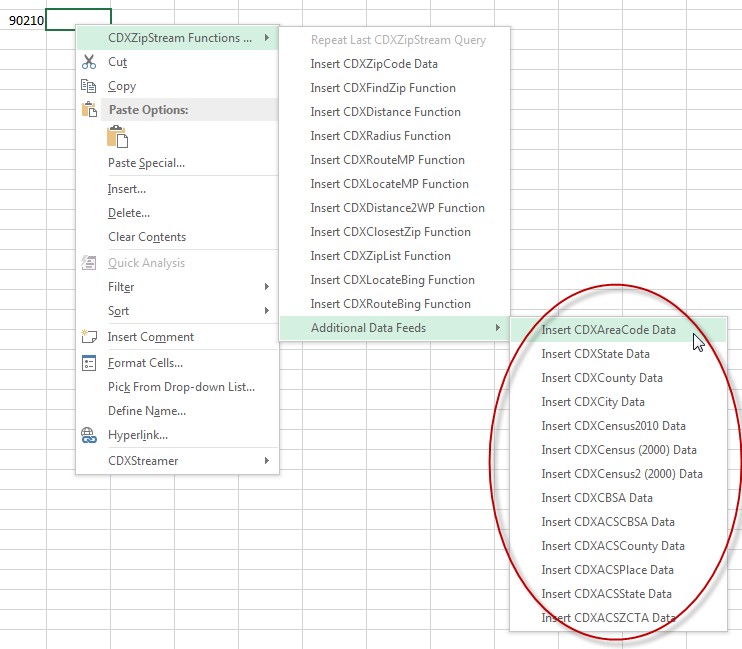Choose Copy from the context menu
Viewport: 742px width, 649px height.
177,86
